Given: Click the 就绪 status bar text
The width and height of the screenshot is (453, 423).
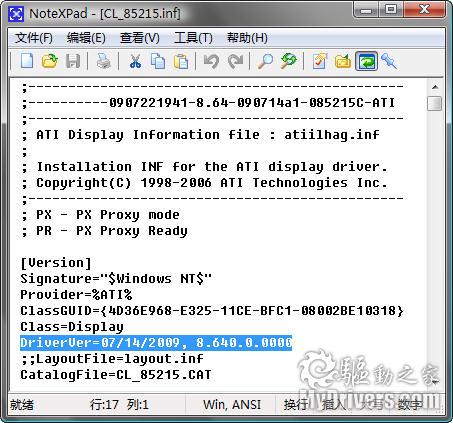Looking at the screenshot, I should pos(22,405).
